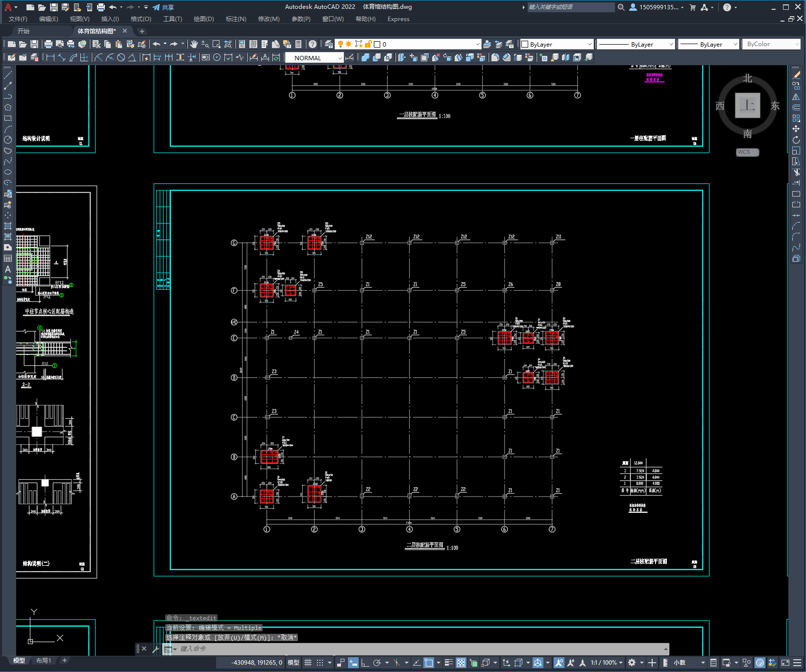Select the Aligned dimension tool

62,57
